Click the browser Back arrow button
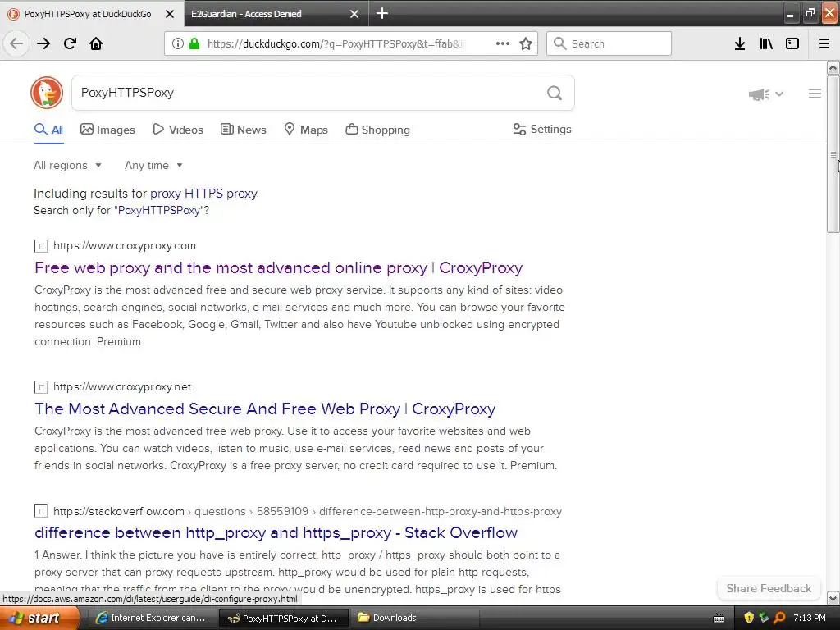 pos(16,43)
